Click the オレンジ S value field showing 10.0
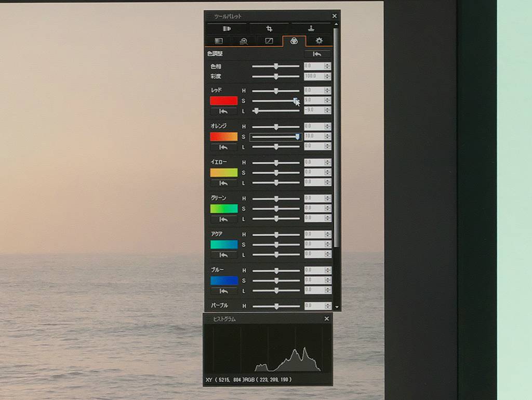This screenshot has width=532, height=400. coord(314,136)
